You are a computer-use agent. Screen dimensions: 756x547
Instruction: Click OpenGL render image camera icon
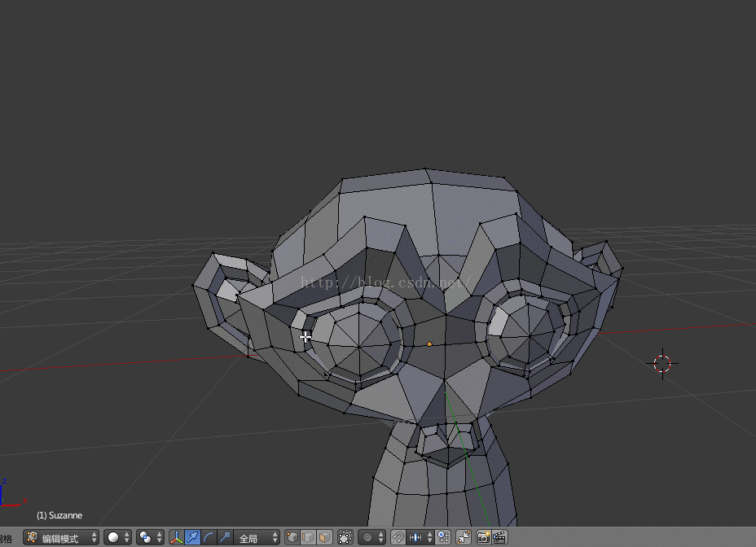[x=484, y=537]
